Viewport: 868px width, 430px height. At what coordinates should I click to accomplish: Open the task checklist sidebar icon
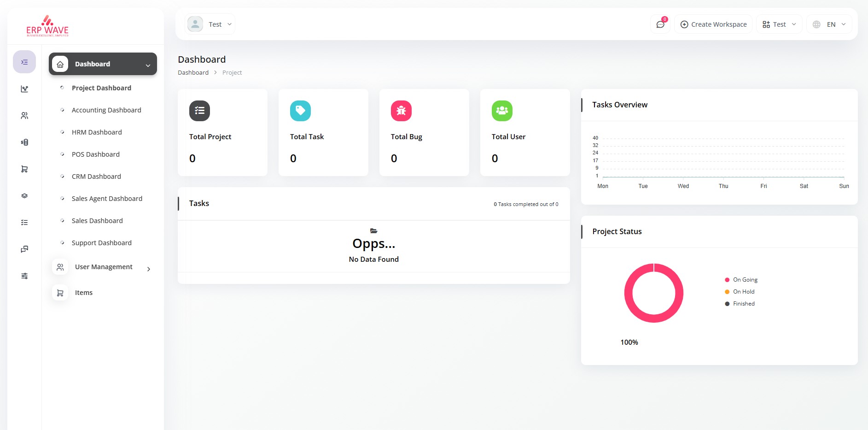pos(24,223)
